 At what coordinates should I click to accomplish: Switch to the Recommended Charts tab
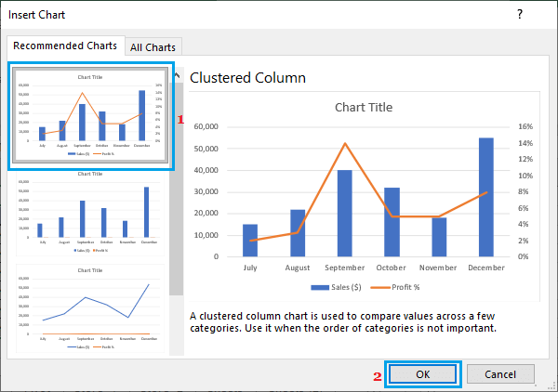pos(64,46)
